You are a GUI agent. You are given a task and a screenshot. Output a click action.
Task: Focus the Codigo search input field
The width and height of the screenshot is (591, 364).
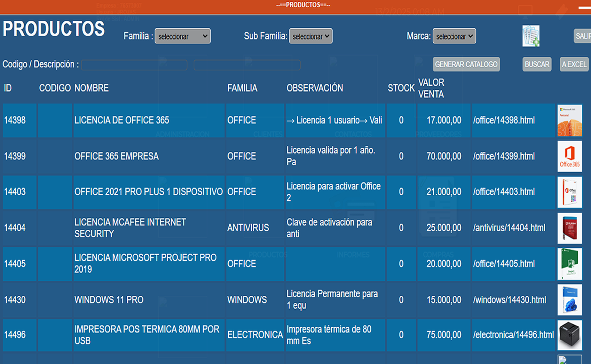pyautogui.click(x=134, y=65)
